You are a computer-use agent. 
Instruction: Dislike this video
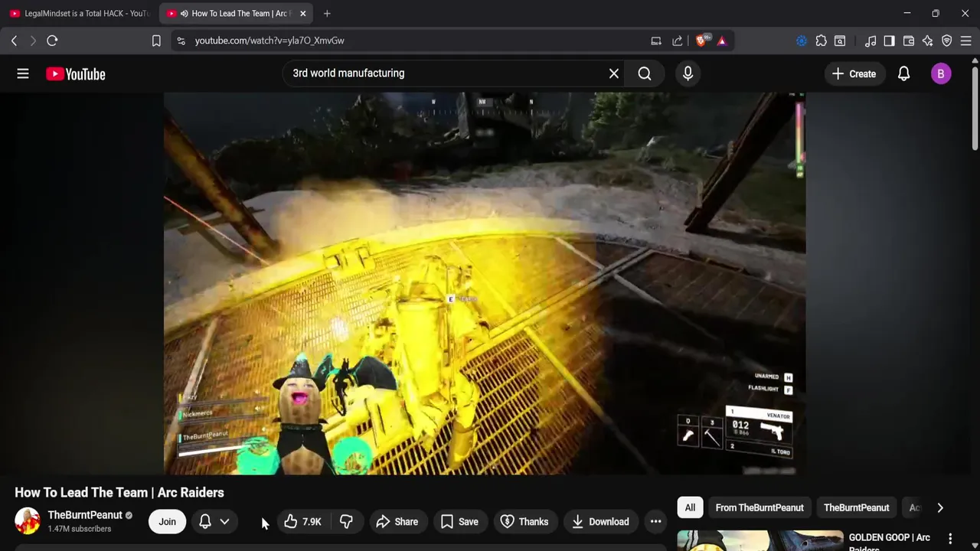pyautogui.click(x=346, y=521)
